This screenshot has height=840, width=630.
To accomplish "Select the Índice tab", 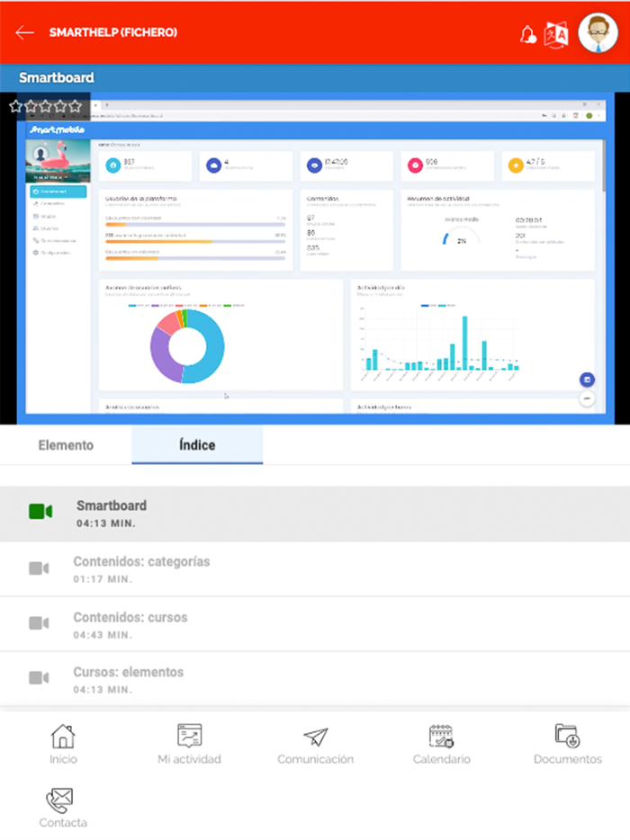I will coord(196,445).
